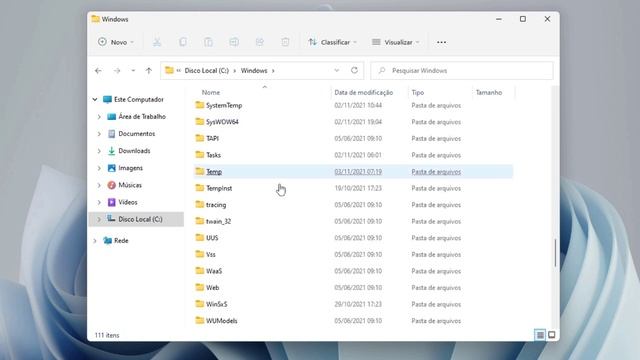
Task: Select the WaaS folder name
Action: pos(214,271)
